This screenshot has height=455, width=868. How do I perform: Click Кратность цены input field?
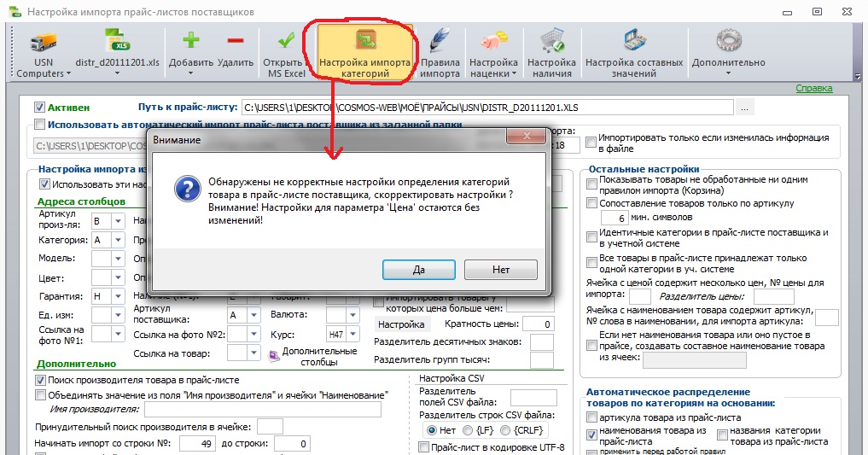click(538, 324)
